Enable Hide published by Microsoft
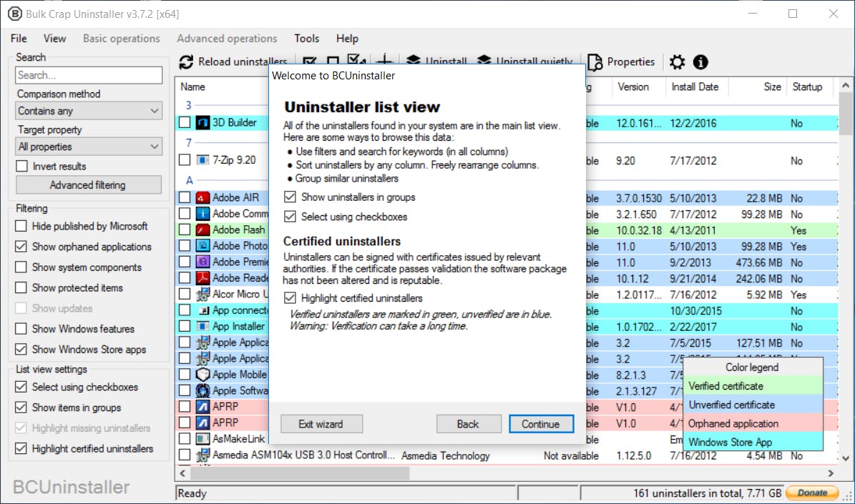 [x=21, y=226]
